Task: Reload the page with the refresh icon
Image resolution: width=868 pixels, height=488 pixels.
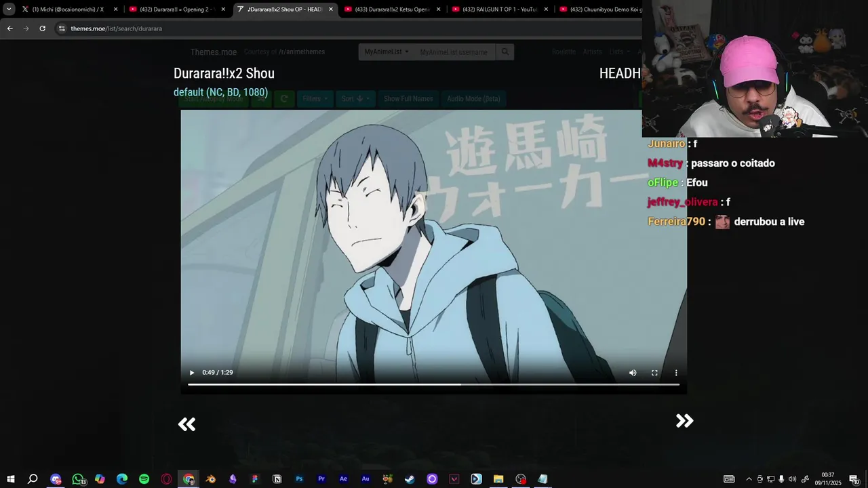Action: coord(42,28)
